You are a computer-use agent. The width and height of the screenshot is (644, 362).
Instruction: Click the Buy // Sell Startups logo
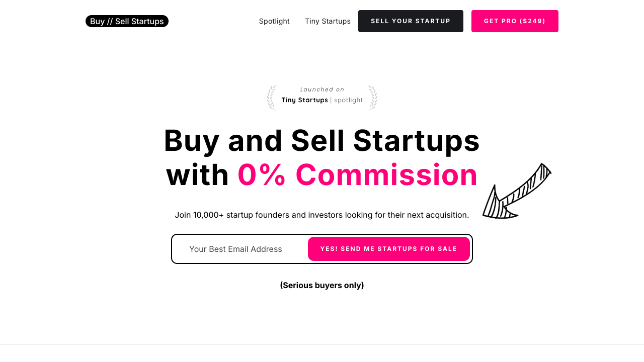click(x=127, y=21)
